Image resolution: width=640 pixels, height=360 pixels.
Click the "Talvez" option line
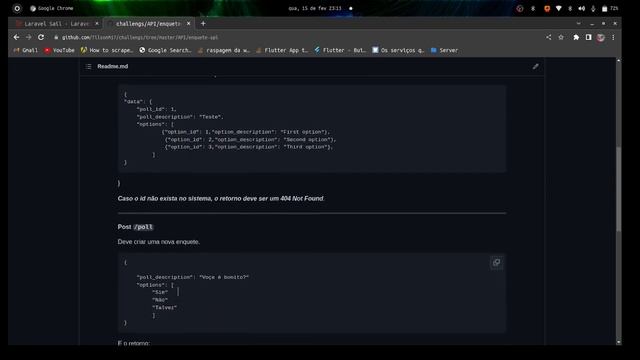(x=164, y=307)
